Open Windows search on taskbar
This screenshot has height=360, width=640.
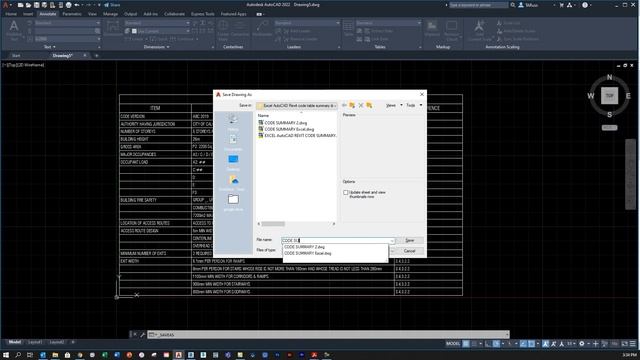[18, 355]
